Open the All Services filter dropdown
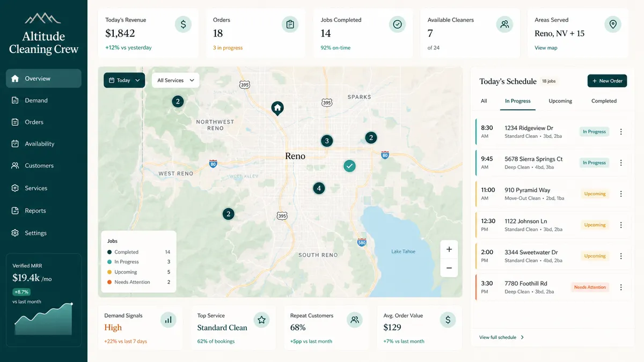 tap(175, 80)
